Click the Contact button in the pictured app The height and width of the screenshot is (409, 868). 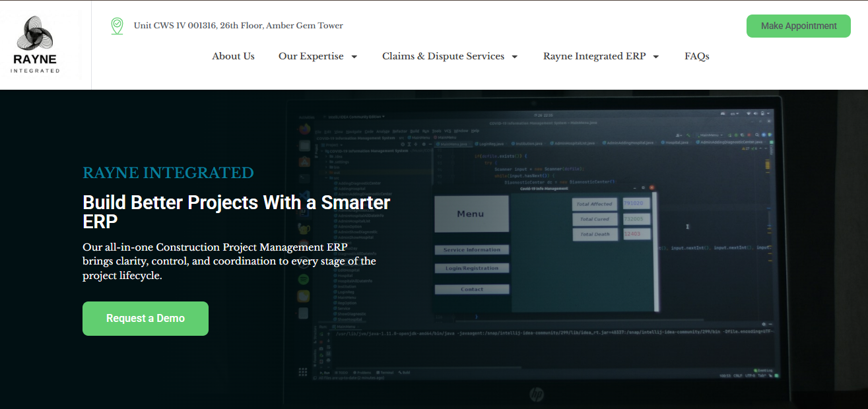[x=471, y=289]
